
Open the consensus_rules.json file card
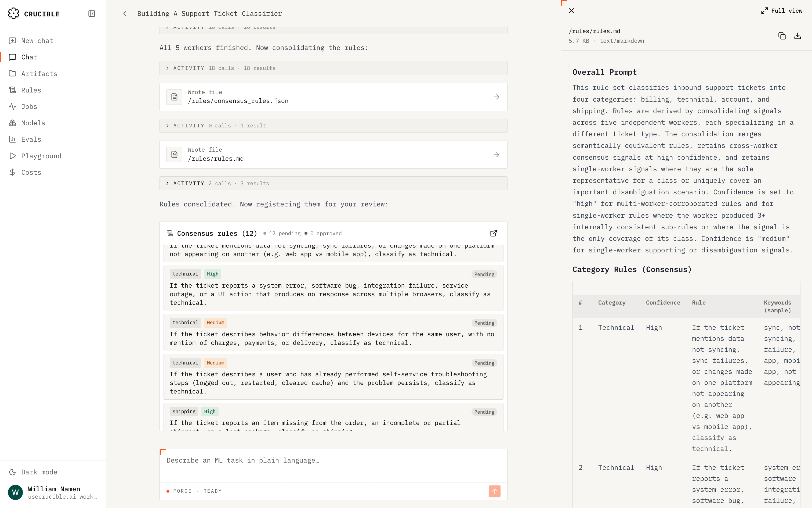(x=333, y=97)
